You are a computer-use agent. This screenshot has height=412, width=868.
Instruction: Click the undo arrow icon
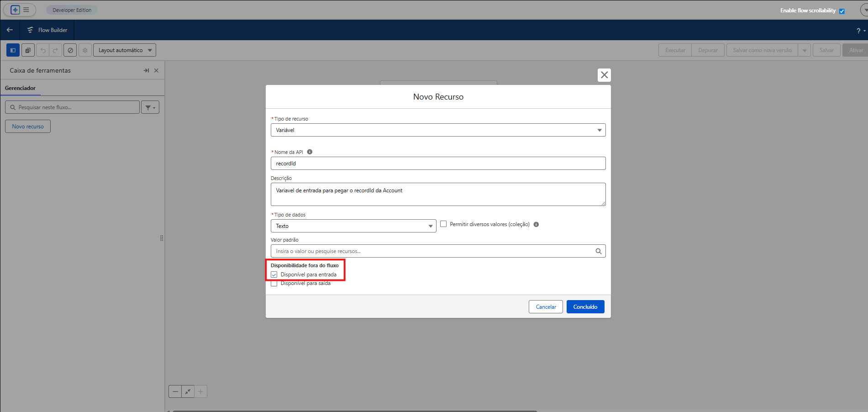coord(42,50)
